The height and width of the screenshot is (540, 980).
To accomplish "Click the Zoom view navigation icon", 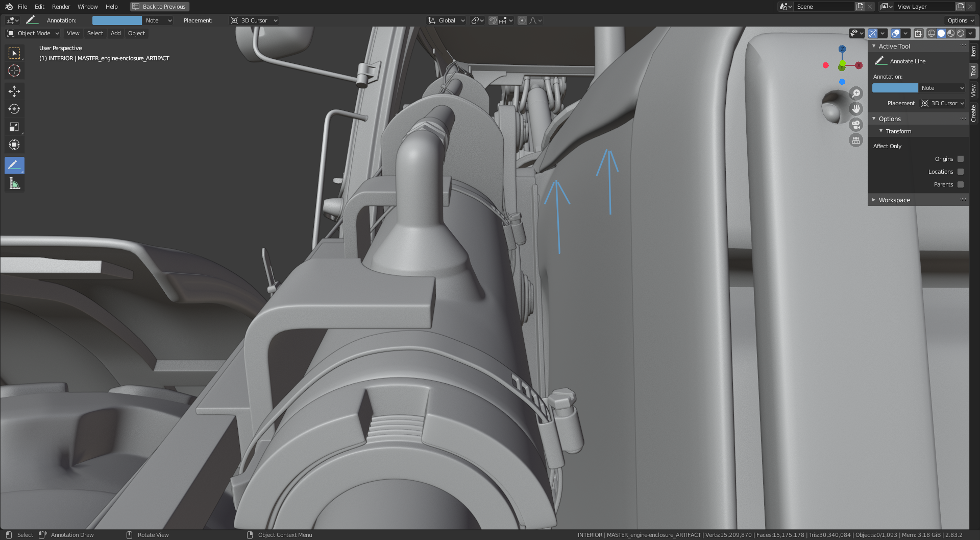I will tap(856, 93).
